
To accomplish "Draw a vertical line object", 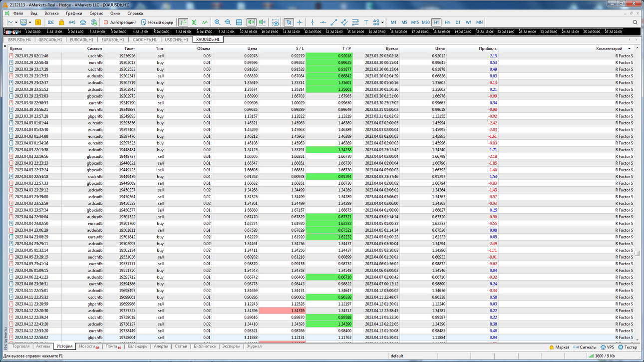I will pos(313,22).
